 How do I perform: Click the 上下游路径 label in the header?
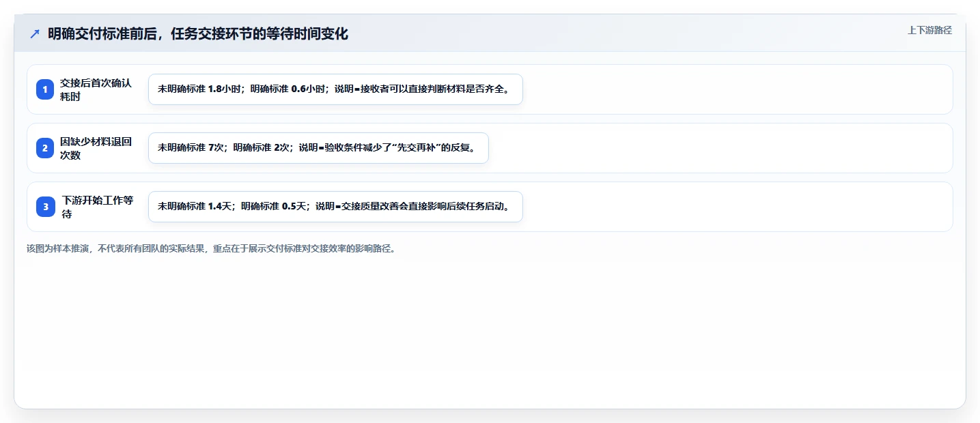tap(929, 30)
